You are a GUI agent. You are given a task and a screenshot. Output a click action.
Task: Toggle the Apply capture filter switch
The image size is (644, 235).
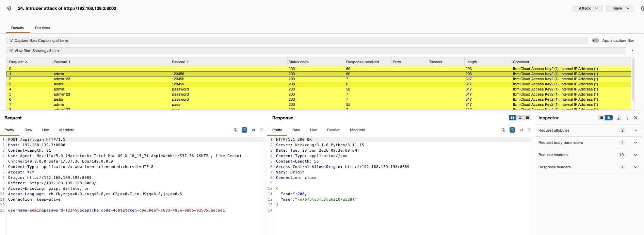click(595, 40)
